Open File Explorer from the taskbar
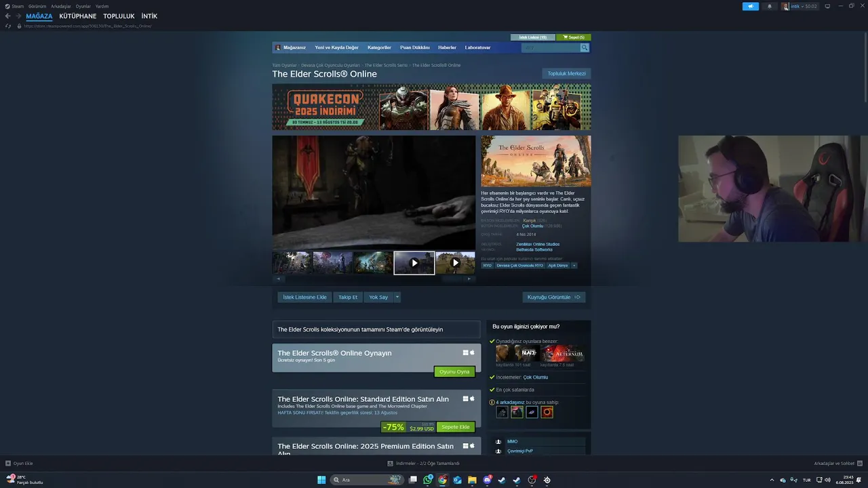This screenshot has width=868, height=488. tap(472, 480)
